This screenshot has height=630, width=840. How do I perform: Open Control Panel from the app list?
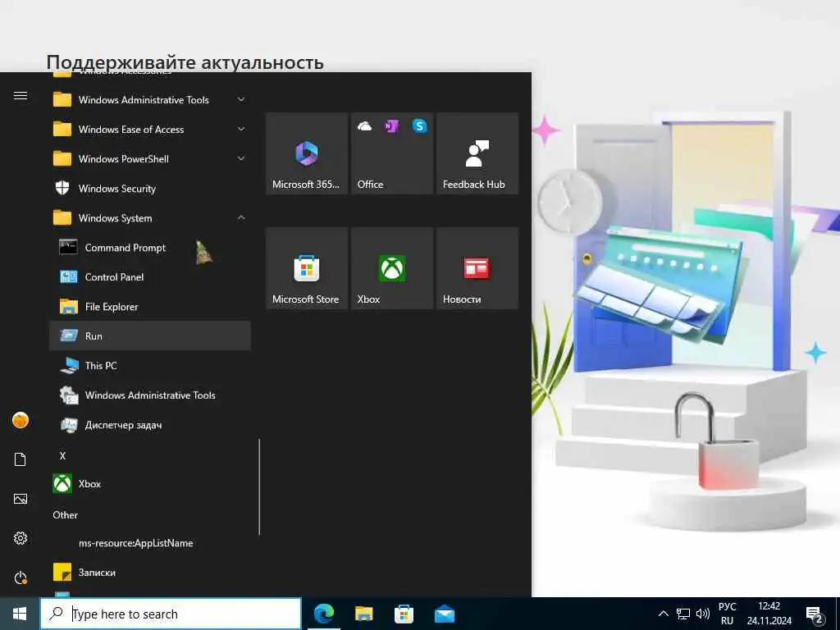click(150, 277)
